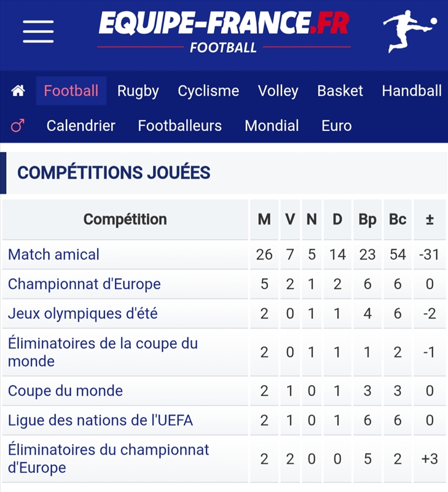This screenshot has height=492, width=448.
Task: Select the Football tab
Action: tap(71, 90)
